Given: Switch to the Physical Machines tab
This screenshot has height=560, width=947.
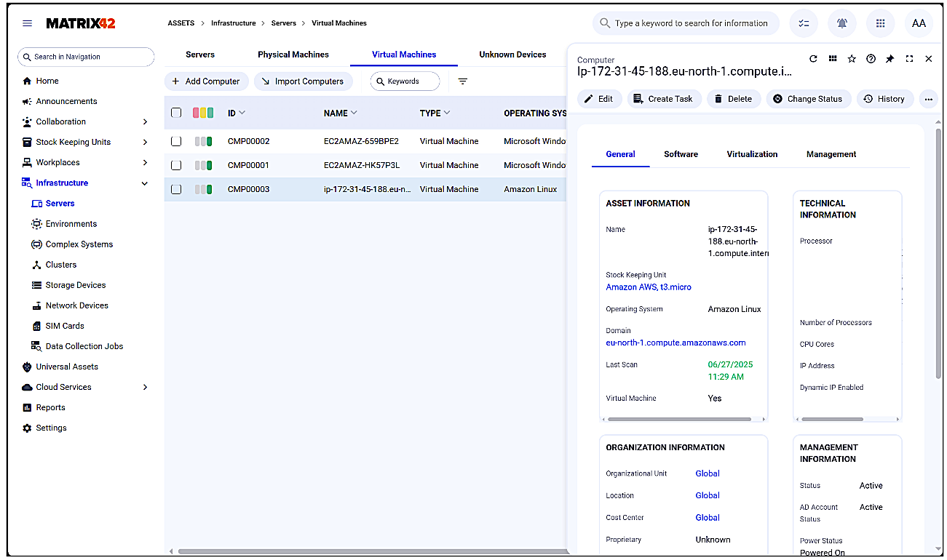Looking at the screenshot, I should click(x=293, y=54).
